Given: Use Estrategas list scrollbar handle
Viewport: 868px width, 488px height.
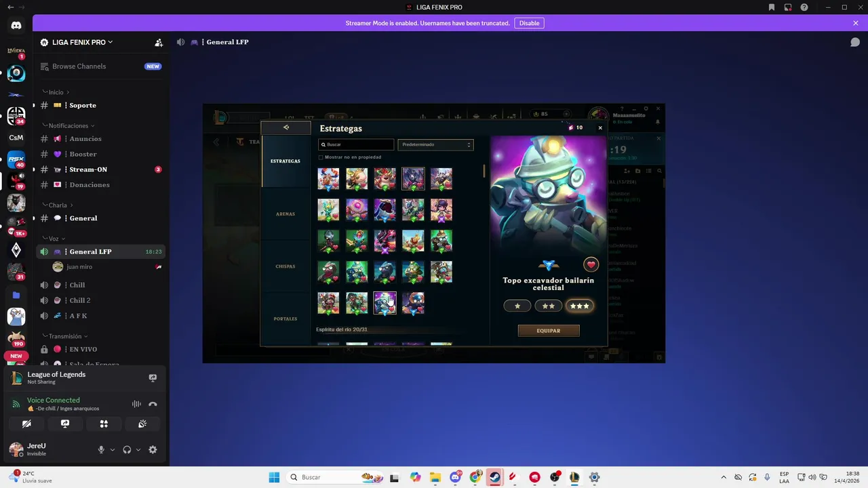Looking at the screenshot, I should [484, 171].
